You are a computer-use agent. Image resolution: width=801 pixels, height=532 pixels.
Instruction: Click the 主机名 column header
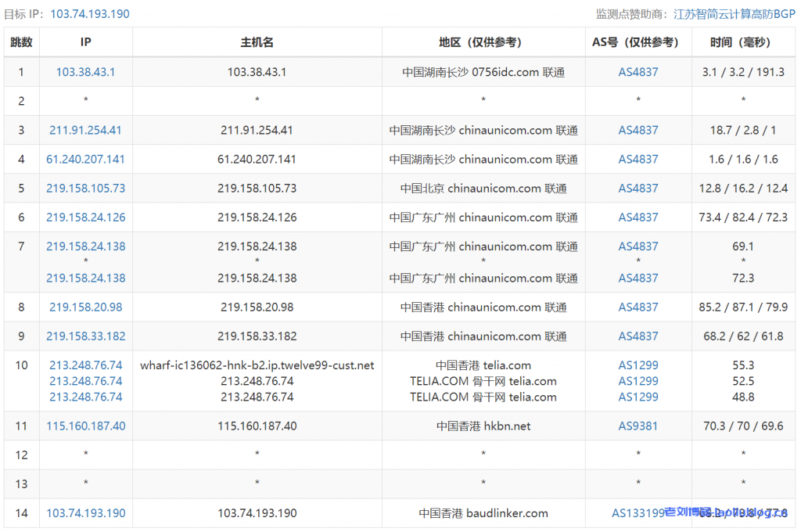(x=257, y=42)
